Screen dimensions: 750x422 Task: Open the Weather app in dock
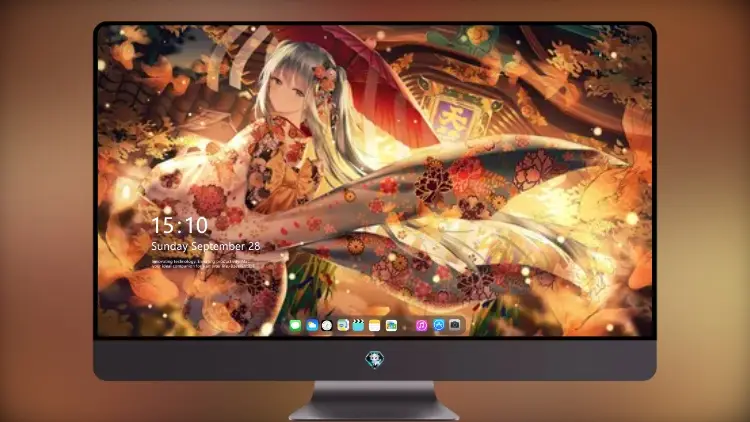(311, 325)
